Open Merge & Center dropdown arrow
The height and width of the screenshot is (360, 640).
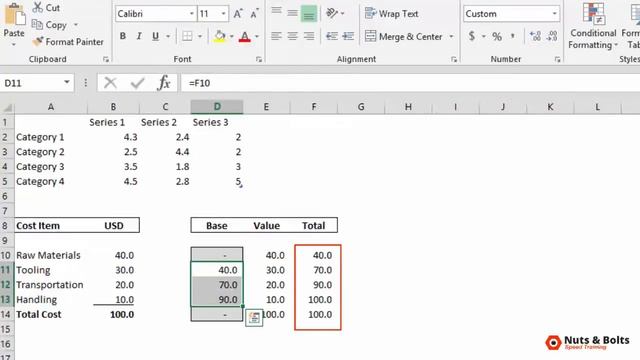click(451, 36)
